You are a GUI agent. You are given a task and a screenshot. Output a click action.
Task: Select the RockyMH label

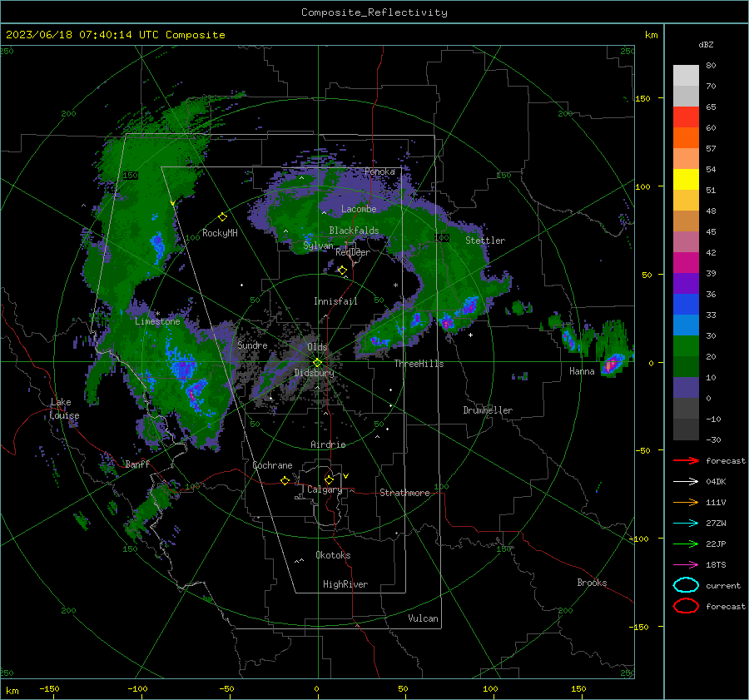click(220, 233)
